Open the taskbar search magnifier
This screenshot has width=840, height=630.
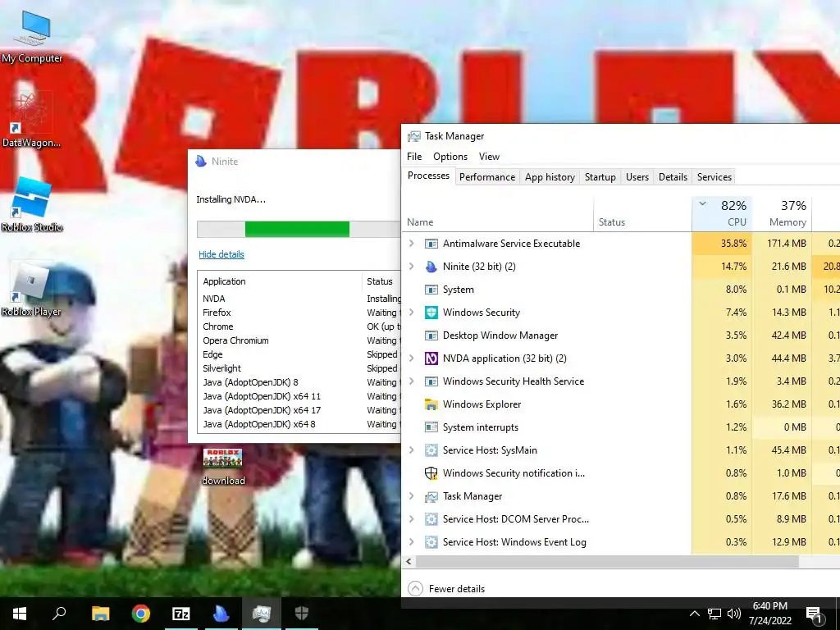click(x=59, y=614)
